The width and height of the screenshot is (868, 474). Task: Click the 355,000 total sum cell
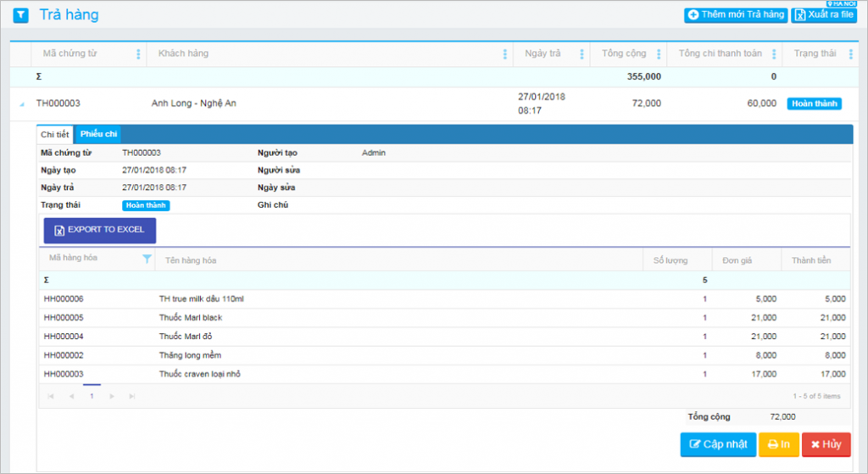pyautogui.click(x=644, y=77)
